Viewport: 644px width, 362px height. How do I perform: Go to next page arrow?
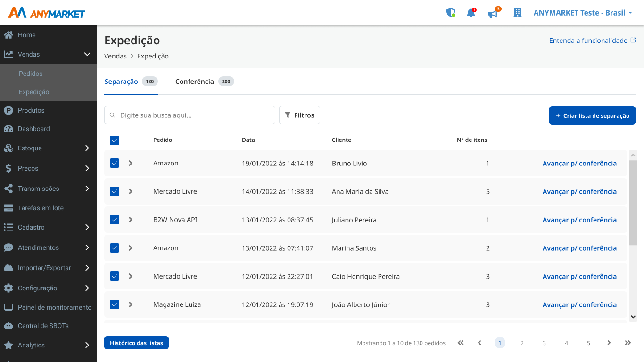(x=609, y=343)
